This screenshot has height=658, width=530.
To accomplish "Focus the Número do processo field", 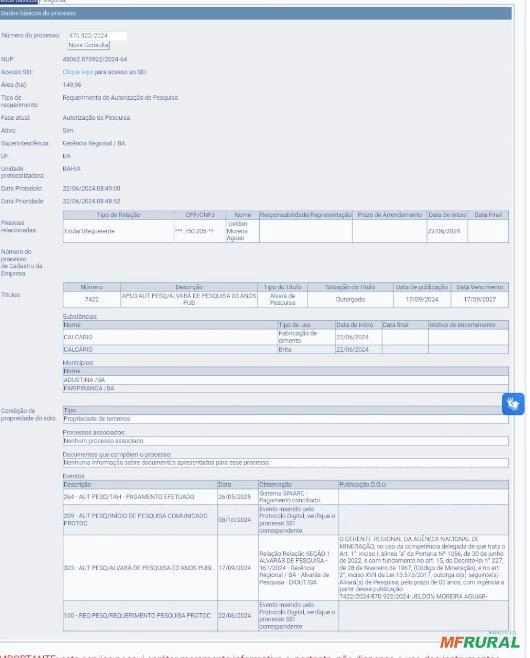I will pos(97,36).
